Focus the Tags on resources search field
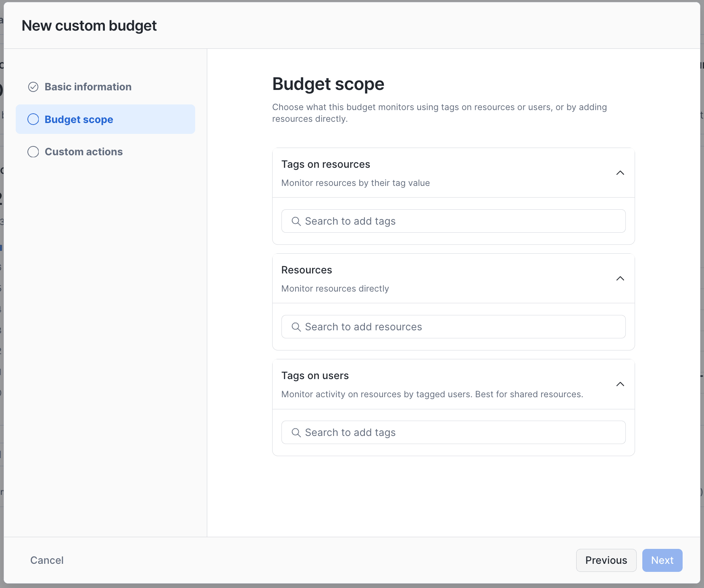 [x=453, y=221]
